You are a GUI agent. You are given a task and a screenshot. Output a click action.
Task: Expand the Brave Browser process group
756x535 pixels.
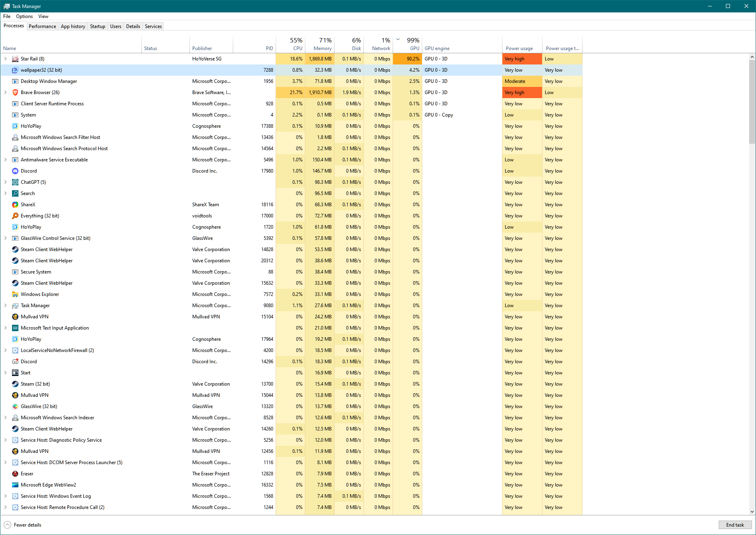6,93
